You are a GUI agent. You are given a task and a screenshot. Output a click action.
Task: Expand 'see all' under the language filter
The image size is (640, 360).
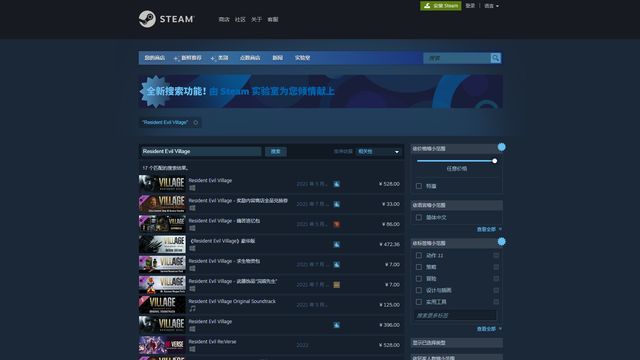489,229
